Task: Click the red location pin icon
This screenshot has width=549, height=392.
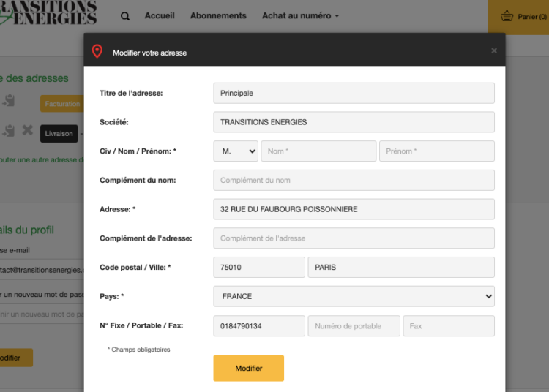Action: 97,51
